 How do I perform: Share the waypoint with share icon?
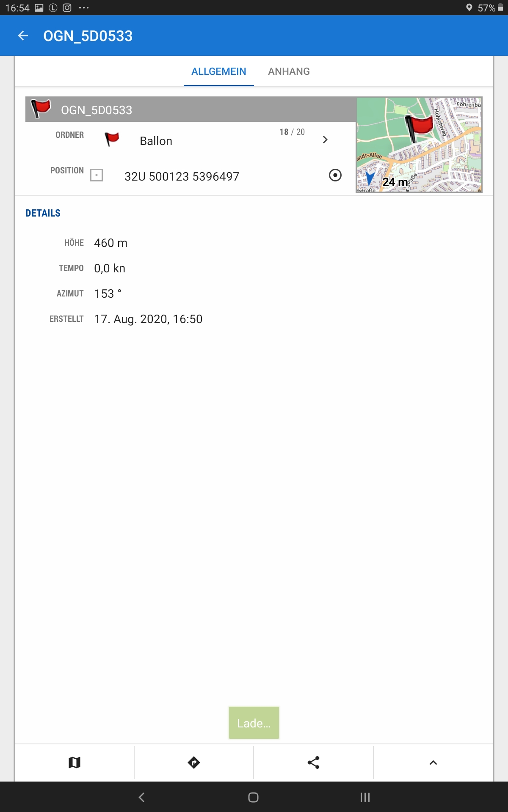(x=313, y=763)
